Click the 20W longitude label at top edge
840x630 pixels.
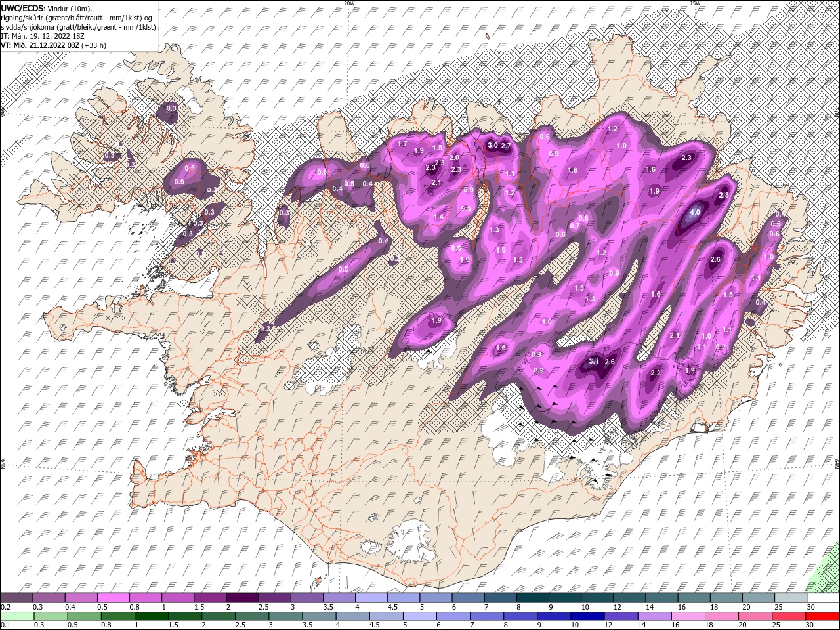click(349, 3)
